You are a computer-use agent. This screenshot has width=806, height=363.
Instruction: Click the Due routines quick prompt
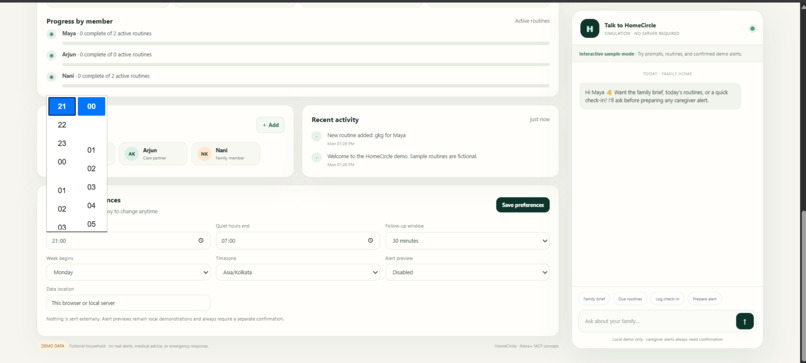pos(630,299)
